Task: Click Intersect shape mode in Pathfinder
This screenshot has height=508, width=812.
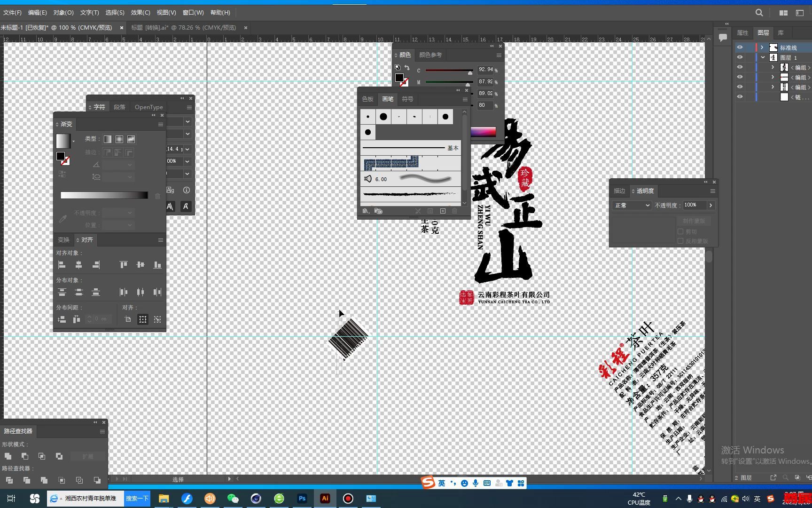Action: [42, 456]
